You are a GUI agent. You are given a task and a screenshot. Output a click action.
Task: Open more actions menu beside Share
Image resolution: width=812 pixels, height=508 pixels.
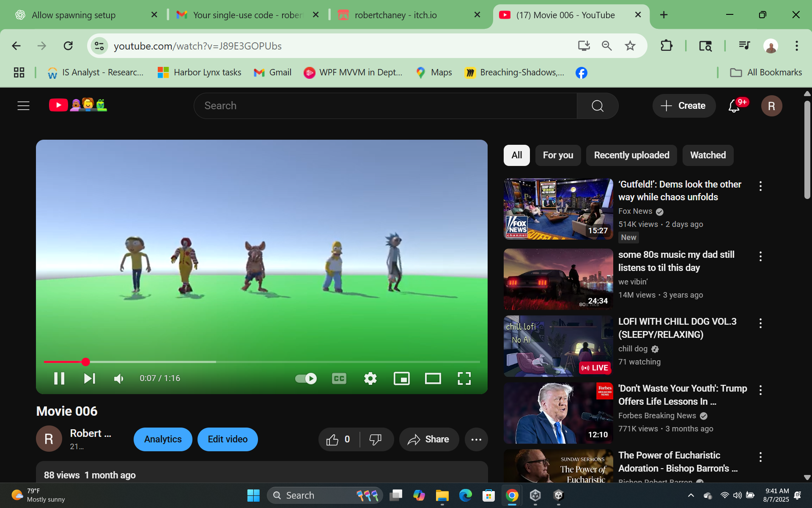pyautogui.click(x=476, y=439)
